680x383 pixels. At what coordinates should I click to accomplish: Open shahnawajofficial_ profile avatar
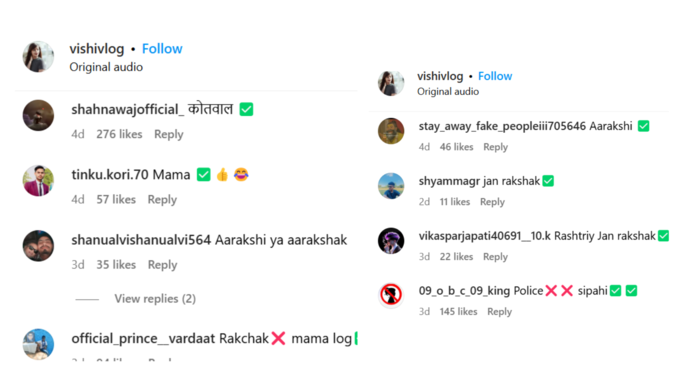[39, 115]
